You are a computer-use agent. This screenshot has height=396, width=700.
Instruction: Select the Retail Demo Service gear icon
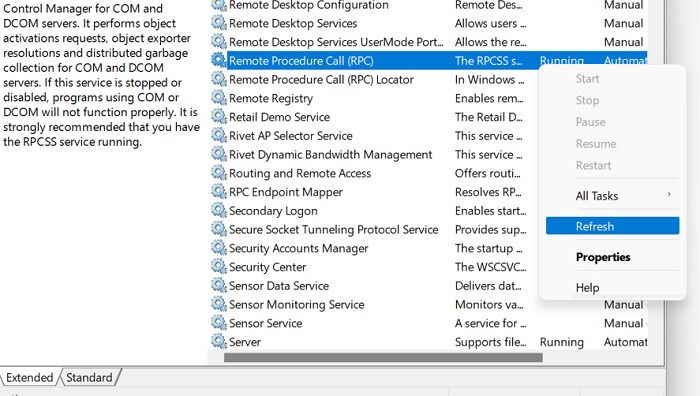[218, 117]
